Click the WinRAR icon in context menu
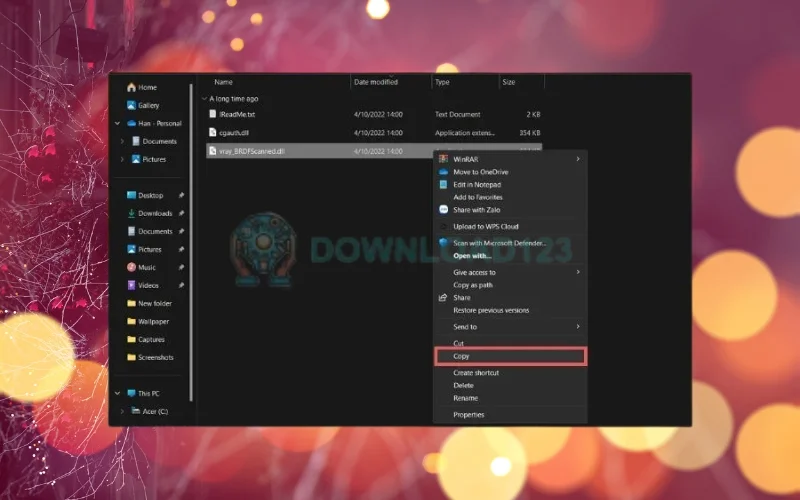The width and height of the screenshot is (800, 500). coord(443,159)
